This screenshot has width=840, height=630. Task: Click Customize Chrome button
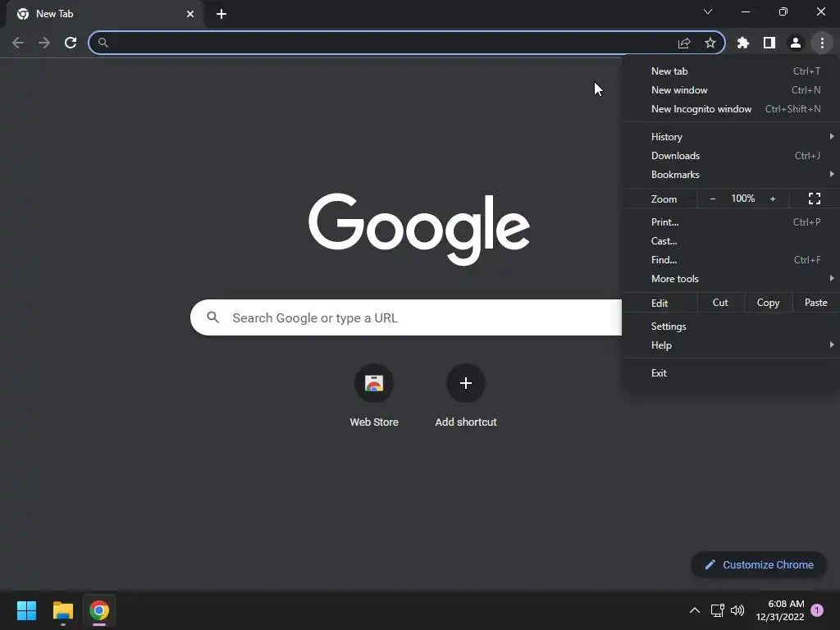759,564
